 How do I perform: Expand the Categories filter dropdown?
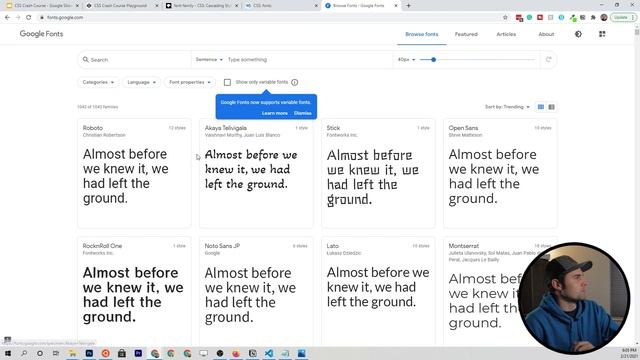click(98, 82)
